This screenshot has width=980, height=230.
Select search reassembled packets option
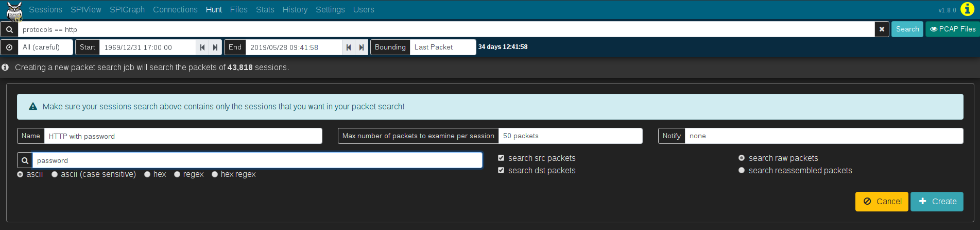[x=742, y=170]
